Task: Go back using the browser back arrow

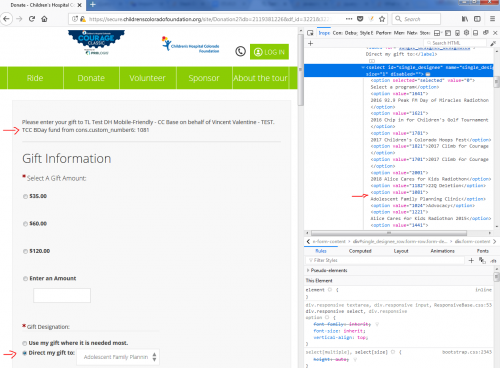Action: click(x=6, y=19)
